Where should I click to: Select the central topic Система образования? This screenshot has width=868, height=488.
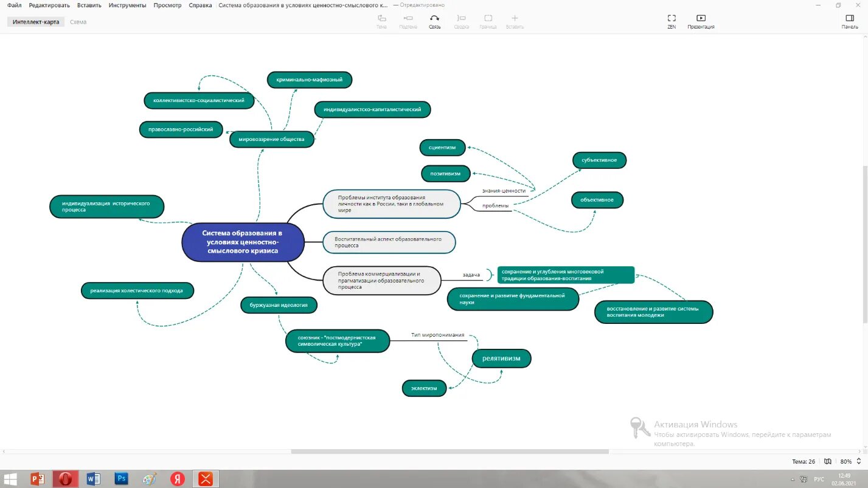[243, 242]
